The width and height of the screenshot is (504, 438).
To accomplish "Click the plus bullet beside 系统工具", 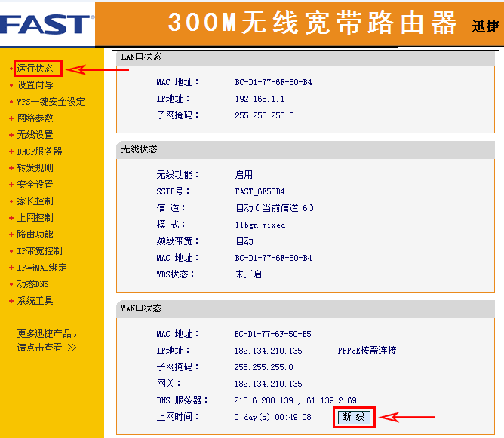I will pyautogui.click(x=11, y=301).
